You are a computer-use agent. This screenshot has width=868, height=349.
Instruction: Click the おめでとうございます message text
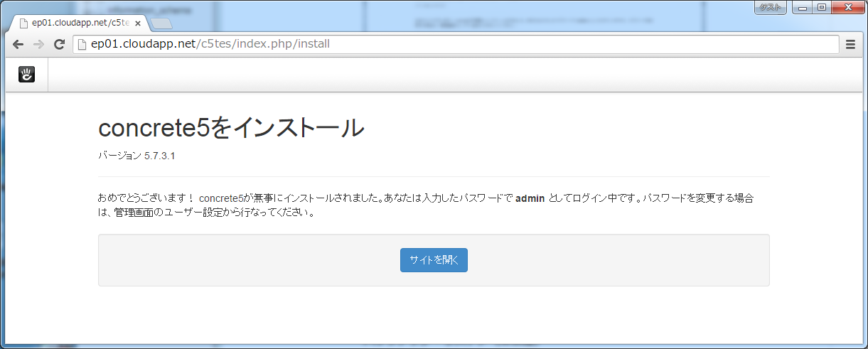click(x=425, y=205)
